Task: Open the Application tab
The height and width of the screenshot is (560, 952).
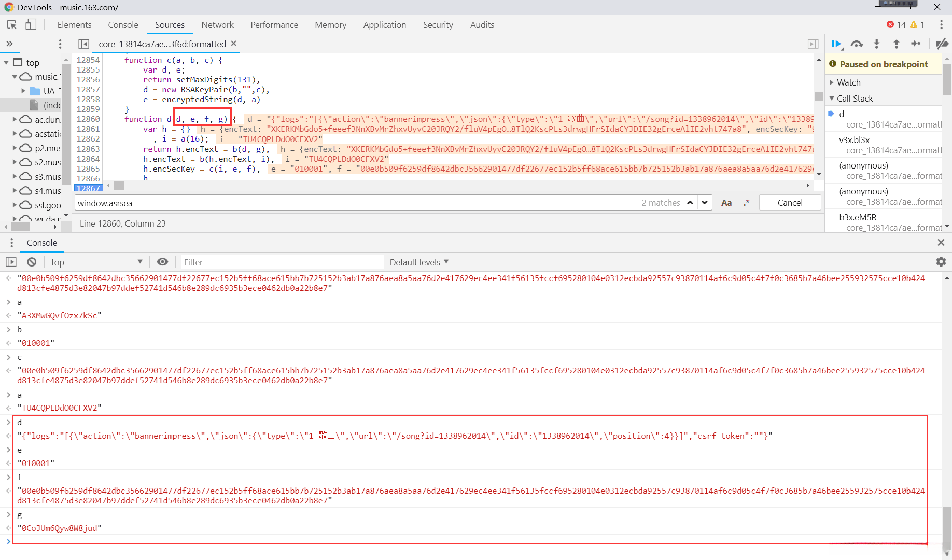Action: [384, 25]
